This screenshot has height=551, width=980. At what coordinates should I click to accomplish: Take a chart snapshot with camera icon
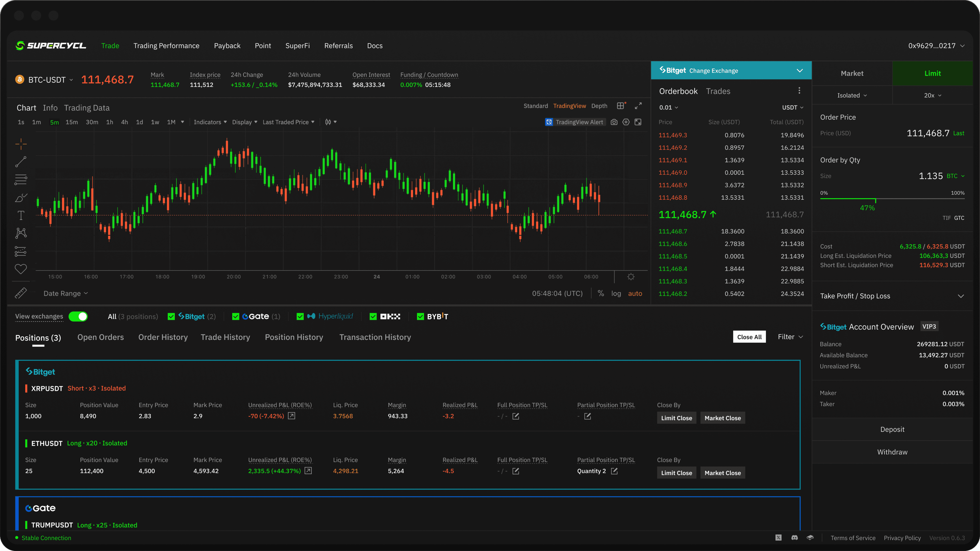(x=614, y=122)
